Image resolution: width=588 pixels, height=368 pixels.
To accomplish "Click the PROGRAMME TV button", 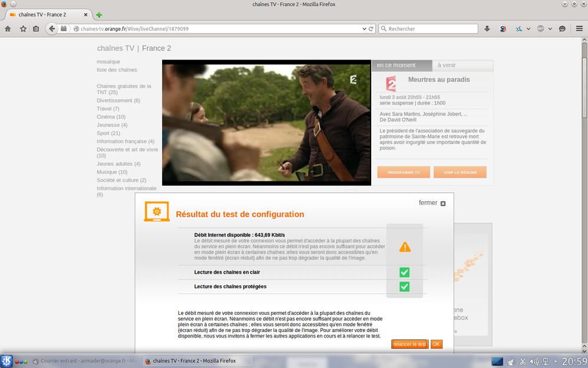I will coord(404,172).
